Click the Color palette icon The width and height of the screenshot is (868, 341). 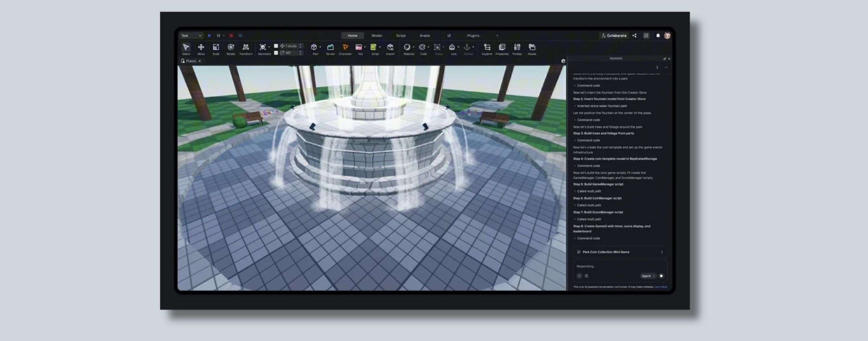tap(422, 47)
